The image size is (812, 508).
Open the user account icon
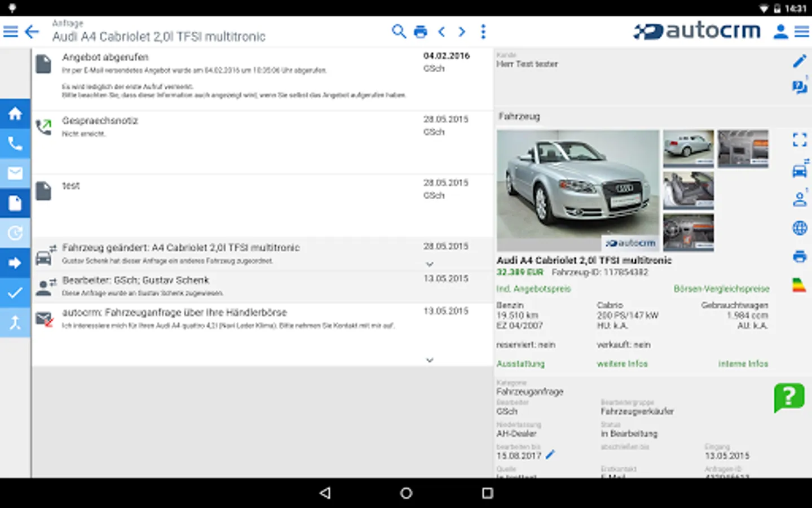pos(781,32)
